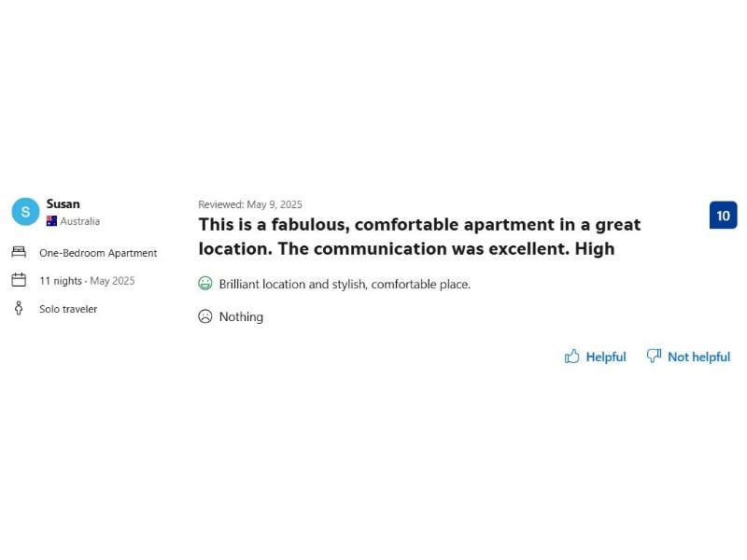Mark the review as Not helpful
The width and height of the screenshot is (747, 560).
click(698, 357)
